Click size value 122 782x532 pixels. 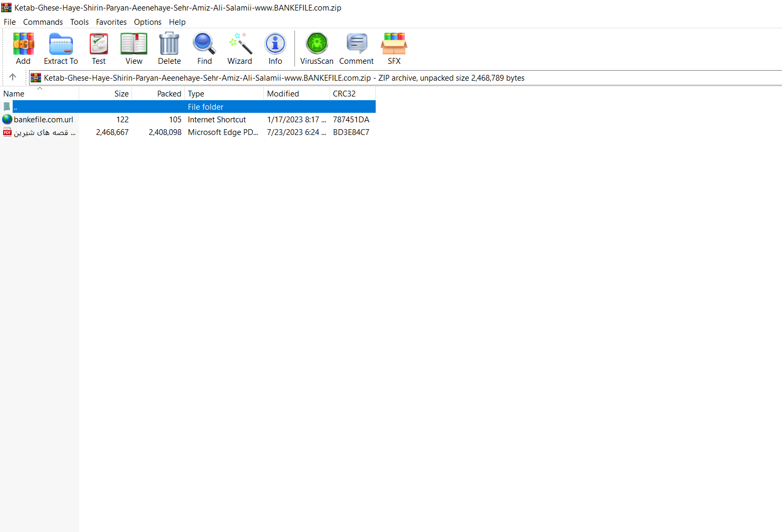(x=122, y=120)
